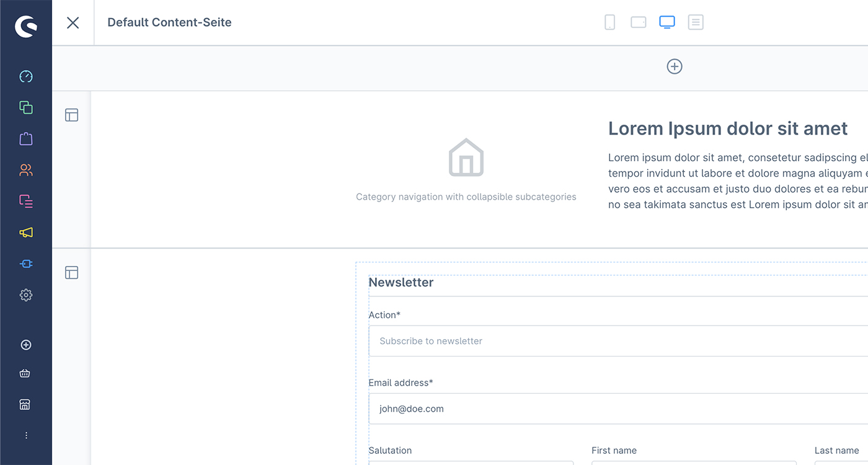Expand the sidebar three-dot menu
The width and height of the screenshot is (868, 465).
point(26,436)
